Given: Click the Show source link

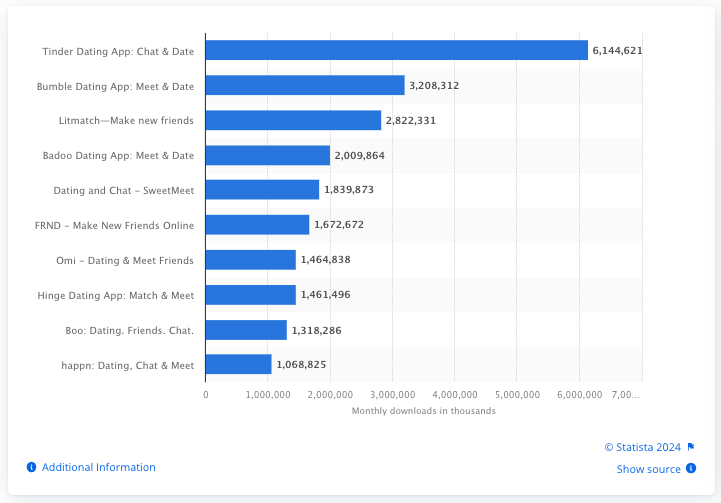Looking at the screenshot, I should coord(648,469).
